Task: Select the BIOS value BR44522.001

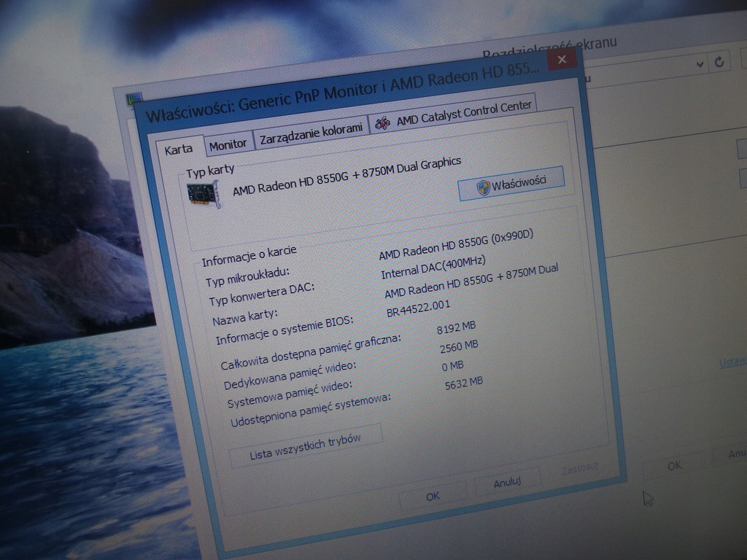Action: click(418, 308)
